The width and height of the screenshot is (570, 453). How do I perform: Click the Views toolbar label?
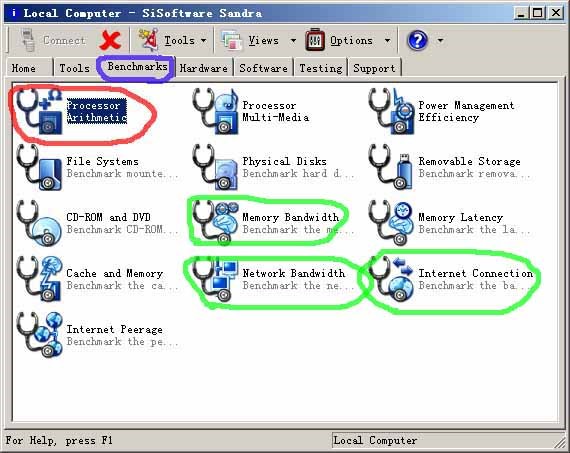[x=264, y=40]
